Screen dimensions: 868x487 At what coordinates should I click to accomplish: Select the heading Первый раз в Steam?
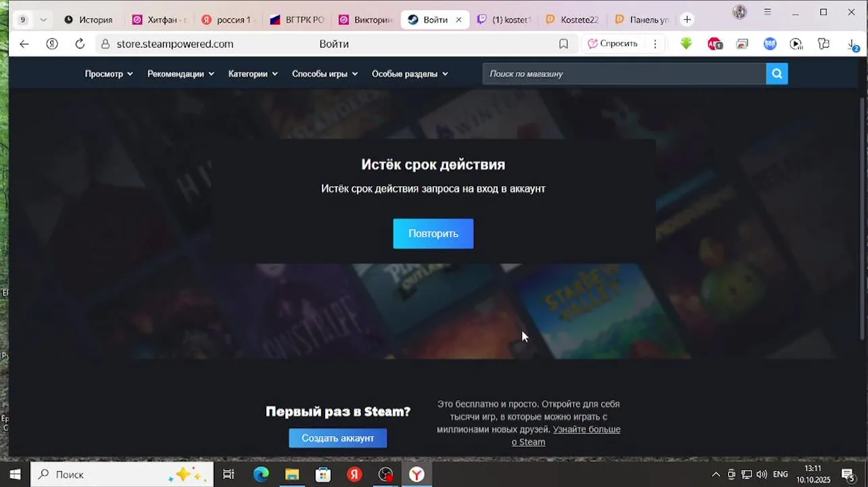coord(338,411)
